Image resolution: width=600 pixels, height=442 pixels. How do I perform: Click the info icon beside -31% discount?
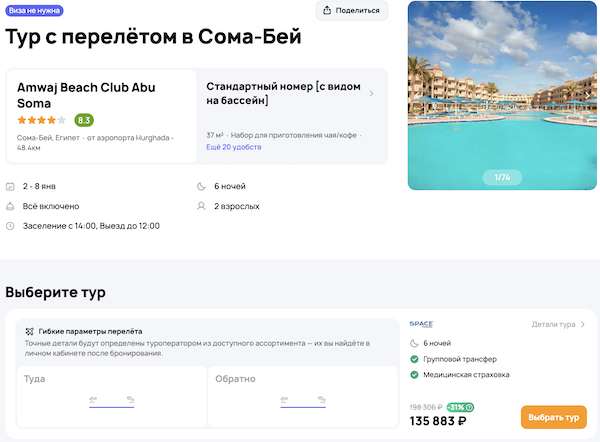point(470,407)
